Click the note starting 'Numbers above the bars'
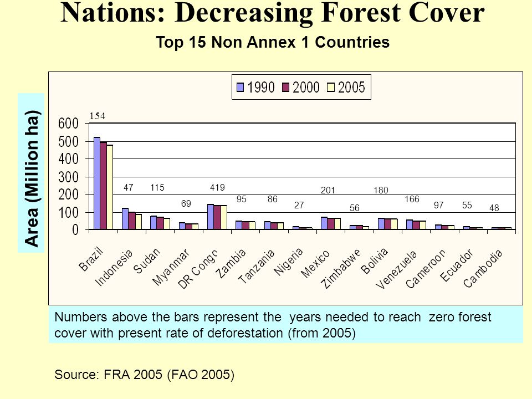 pyautogui.click(x=273, y=325)
